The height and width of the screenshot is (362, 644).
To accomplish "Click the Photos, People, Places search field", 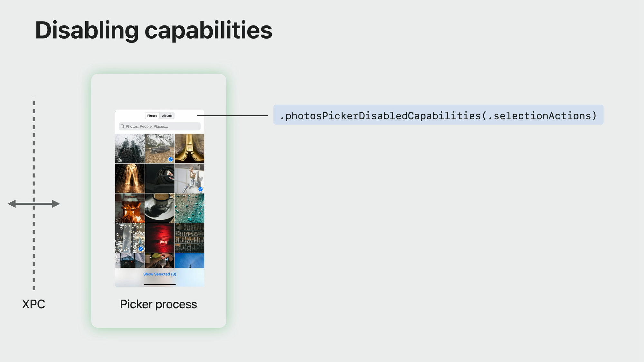I will tap(161, 126).
